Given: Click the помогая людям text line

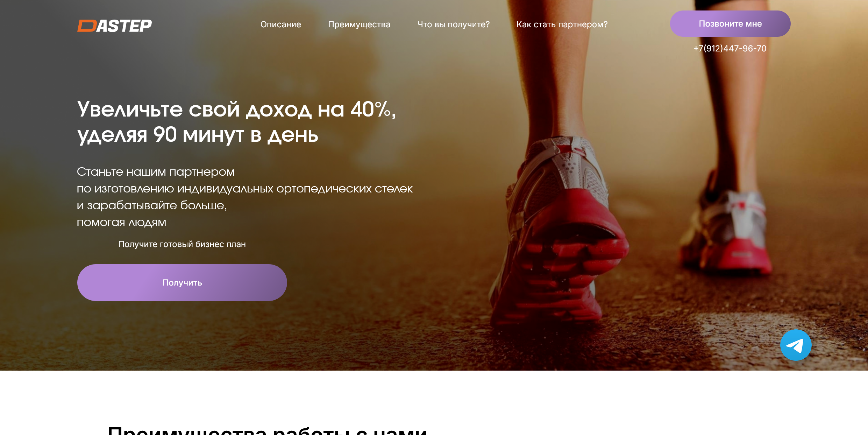Looking at the screenshot, I should 121,222.
